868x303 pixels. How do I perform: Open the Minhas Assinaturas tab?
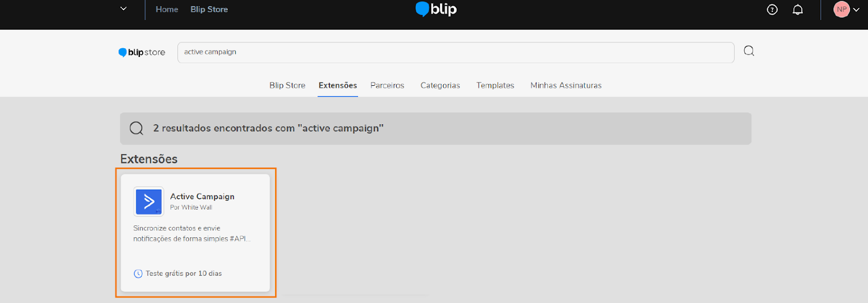click(566, 85)
